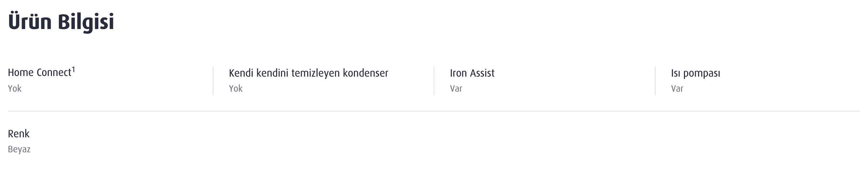868x180 pixels.
Task: Select the Kendi kendini temizleyen kondenser label
Action: click(308, 73)
